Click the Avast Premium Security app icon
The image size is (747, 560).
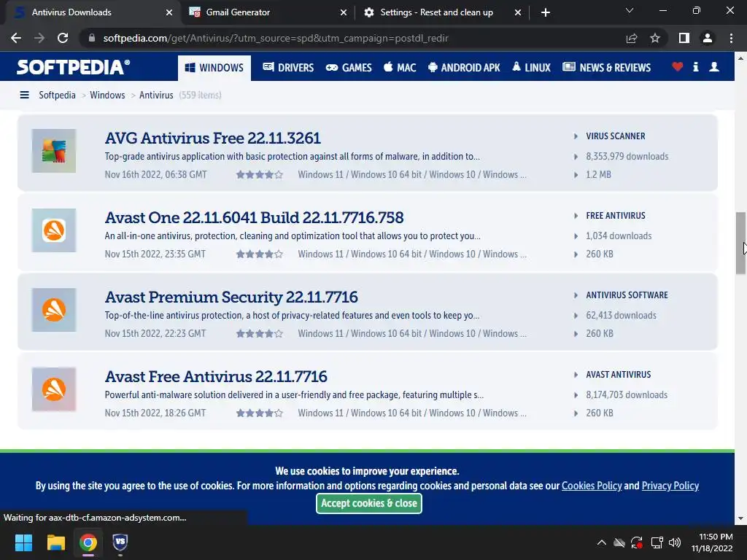point(54,310)
